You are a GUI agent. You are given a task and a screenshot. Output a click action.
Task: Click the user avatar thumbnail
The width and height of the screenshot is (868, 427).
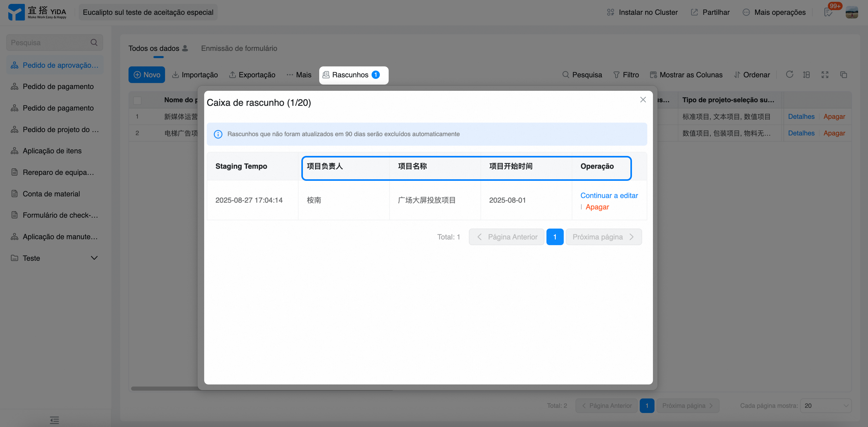click(852, 12)
